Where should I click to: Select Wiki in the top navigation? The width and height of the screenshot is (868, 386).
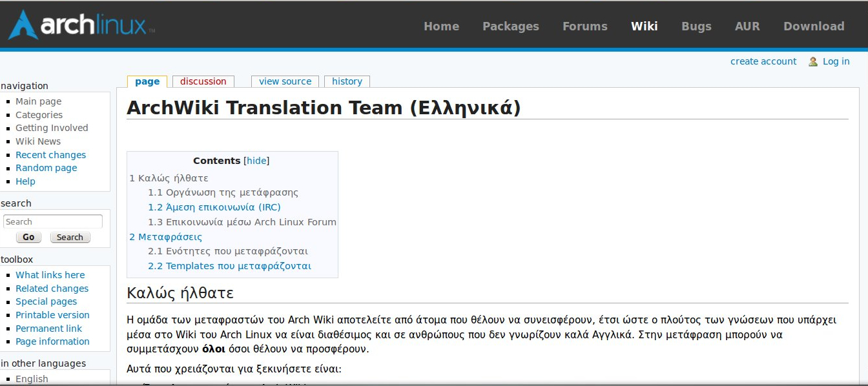pyautogui.click(x=644, y=26)
